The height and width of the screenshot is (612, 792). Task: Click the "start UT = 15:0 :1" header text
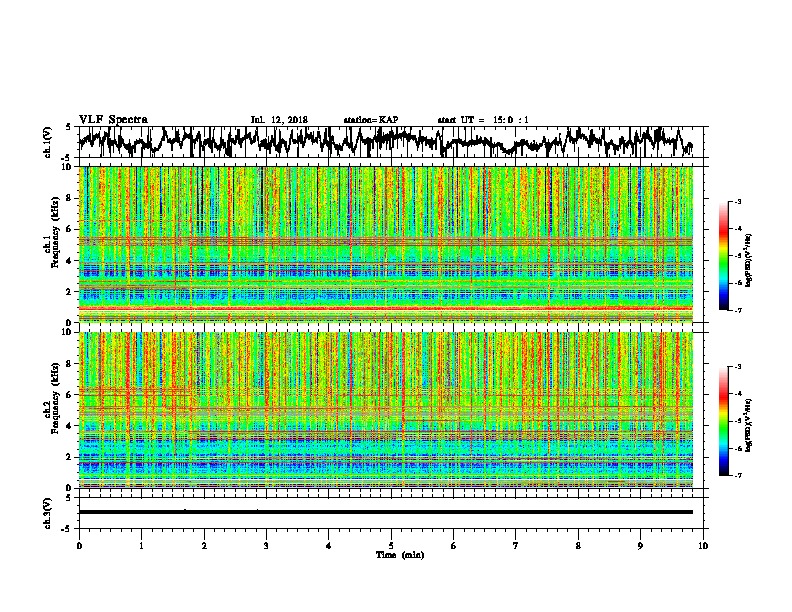tap(483, 120)
